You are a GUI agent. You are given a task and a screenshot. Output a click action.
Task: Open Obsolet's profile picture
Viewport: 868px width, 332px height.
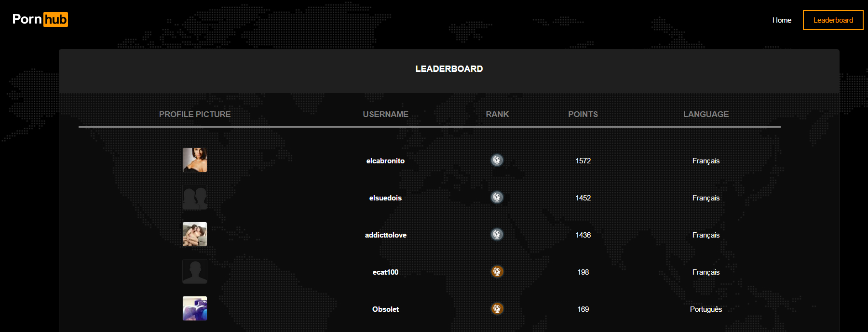tap(195, 308)
